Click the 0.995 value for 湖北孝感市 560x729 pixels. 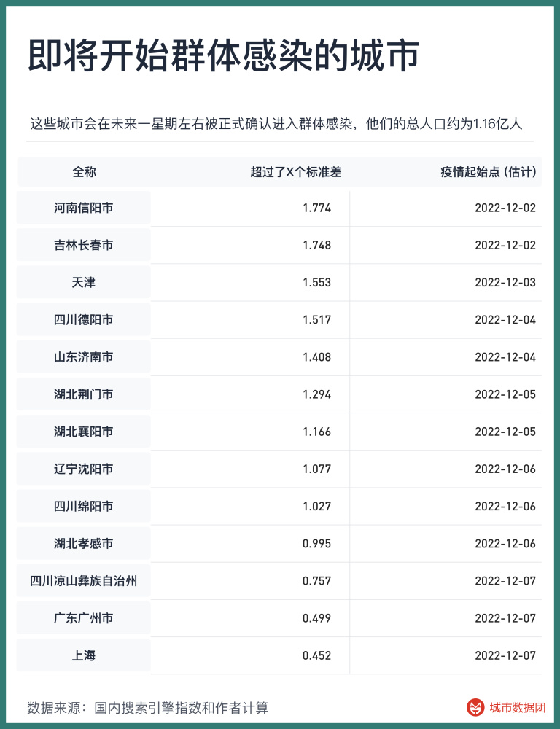point(316,544)
